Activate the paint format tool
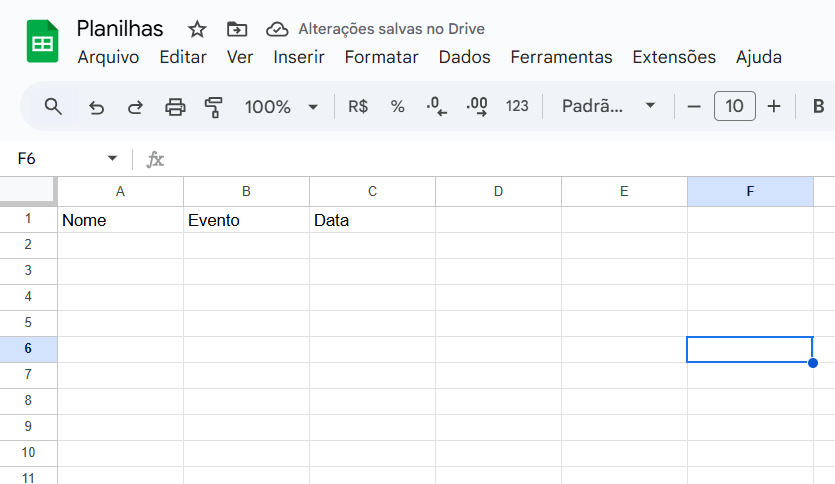Viewport: 835px width, 484px height. point(213,107)
